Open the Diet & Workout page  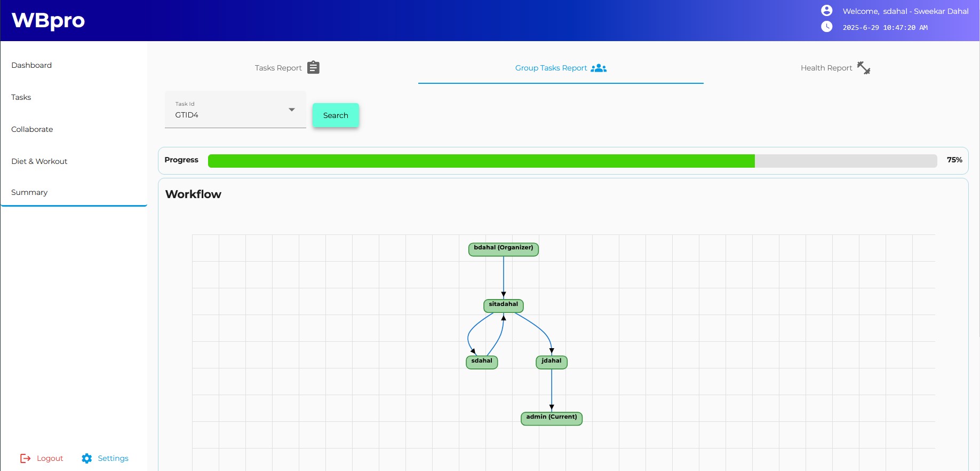pos(39,161)
